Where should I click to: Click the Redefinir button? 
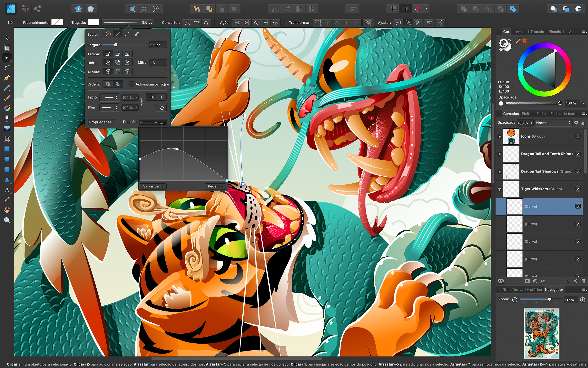click(215, 186)
